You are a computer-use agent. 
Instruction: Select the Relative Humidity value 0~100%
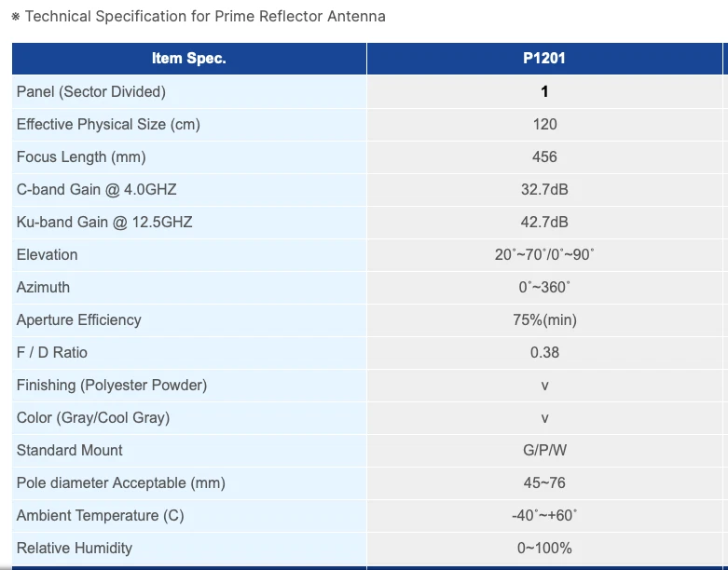[544, 548]
